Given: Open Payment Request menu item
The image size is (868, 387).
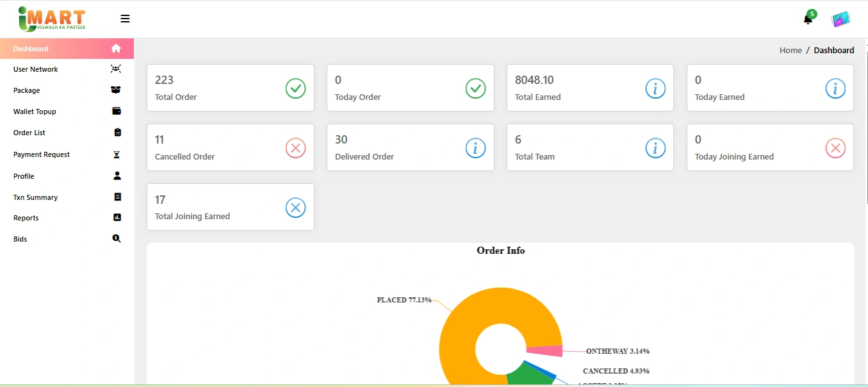Looking at the screenshot, I should 42,154.
